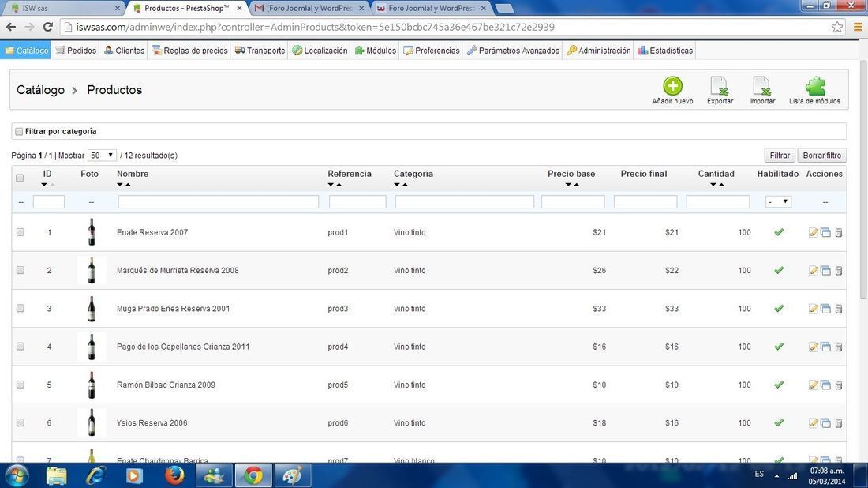Edit Pago de los Capellanes Crianza 2011
The height and width of the screenshot is (488, 868).
[x=814, y=347]
